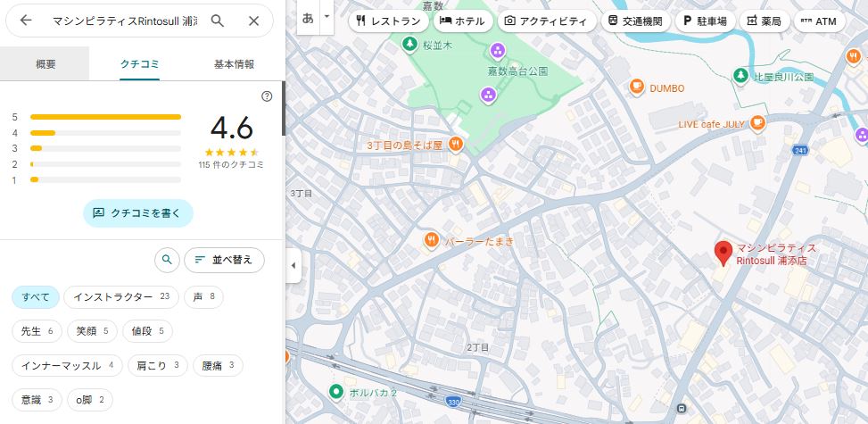
Task: Select the DUMBO cafe map marker
Action: [636, 87]
